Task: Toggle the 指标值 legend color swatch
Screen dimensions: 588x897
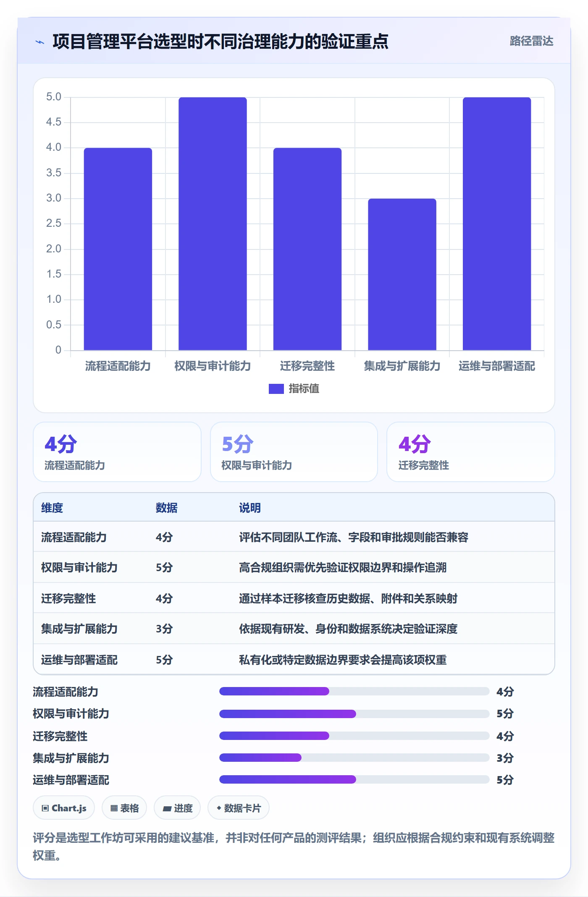Action: (276, 388)
